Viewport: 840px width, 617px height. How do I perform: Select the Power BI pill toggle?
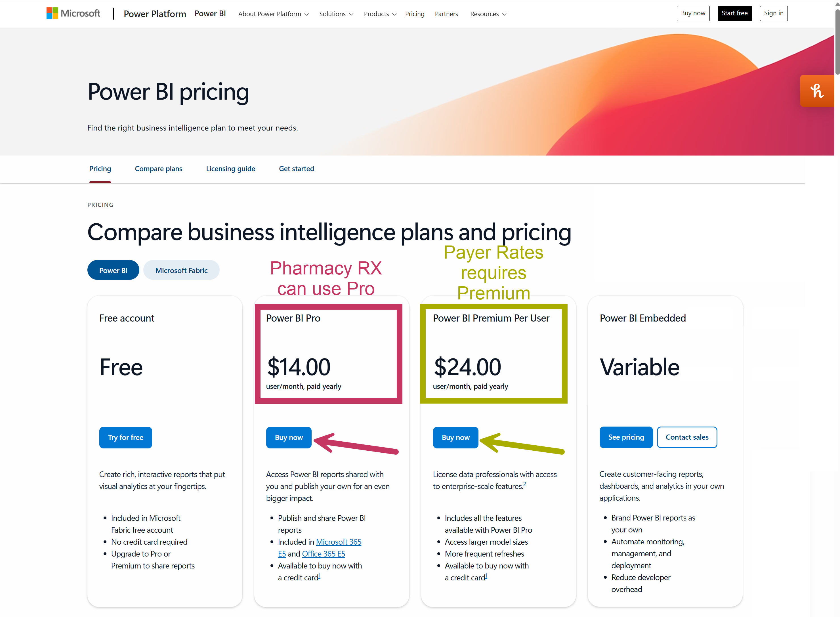[x=113, y=270]
